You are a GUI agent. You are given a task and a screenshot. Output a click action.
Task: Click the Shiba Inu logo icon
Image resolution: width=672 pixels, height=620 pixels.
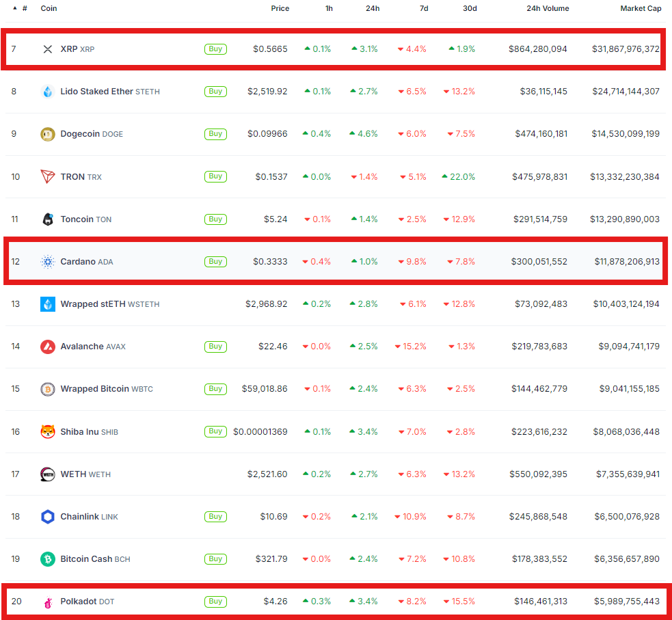point(48,431)
